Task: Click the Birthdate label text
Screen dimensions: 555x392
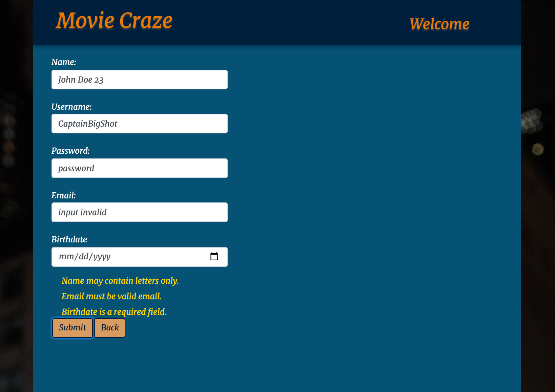Action: (69, 239)
